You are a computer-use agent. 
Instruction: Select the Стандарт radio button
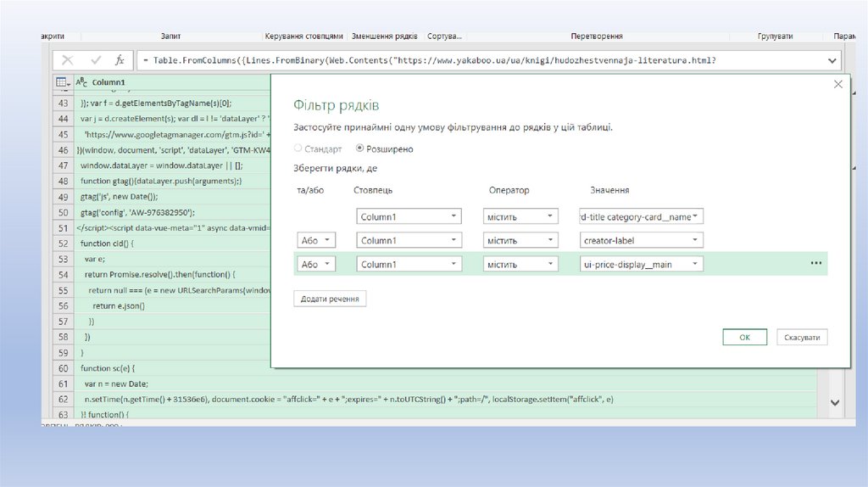(298, 148)
